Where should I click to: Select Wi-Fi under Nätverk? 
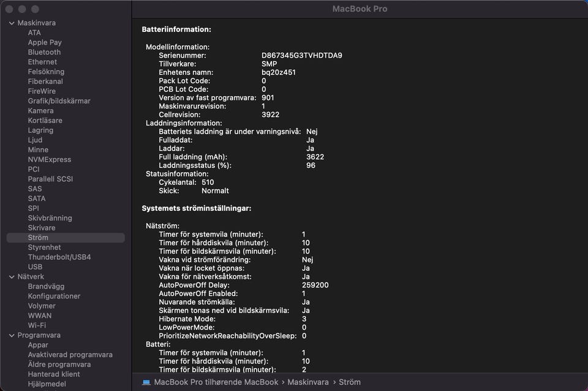coord(37,325)
